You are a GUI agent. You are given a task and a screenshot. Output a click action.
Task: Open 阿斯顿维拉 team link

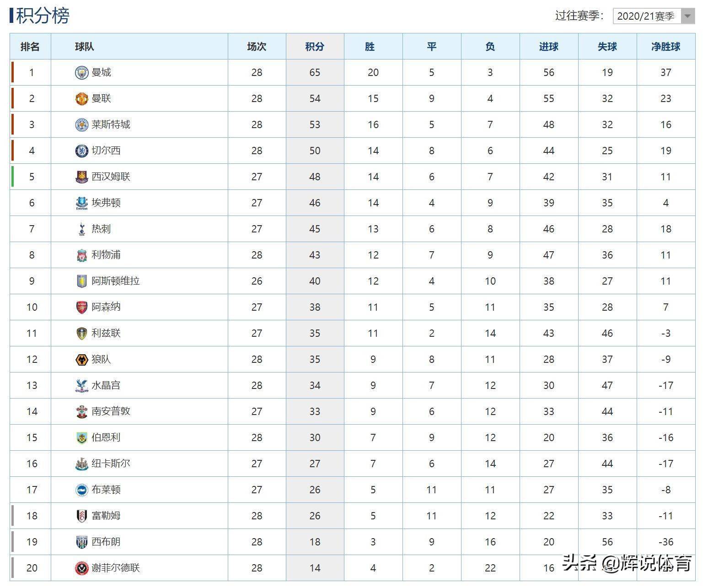(116, 281)
